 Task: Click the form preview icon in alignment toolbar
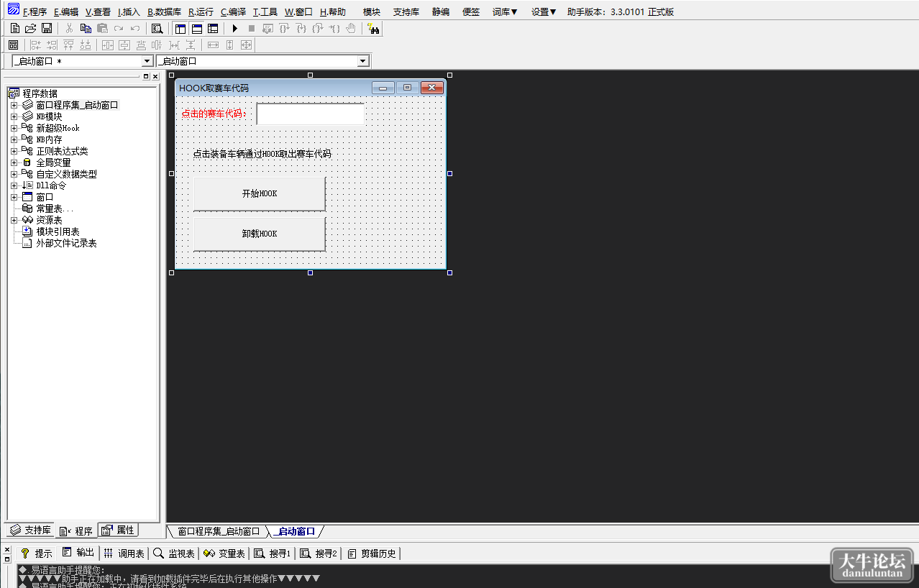pos(13,45)
